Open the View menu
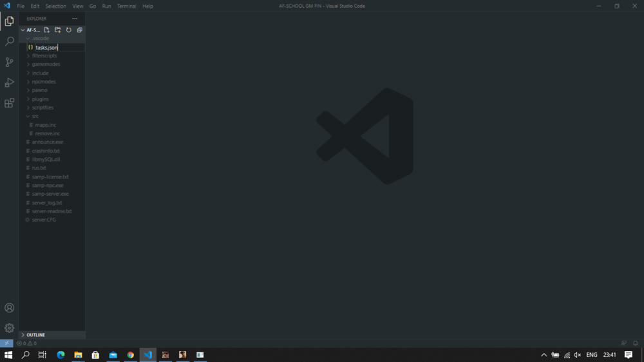The image size is (644, 362). [x=78, y=6]
